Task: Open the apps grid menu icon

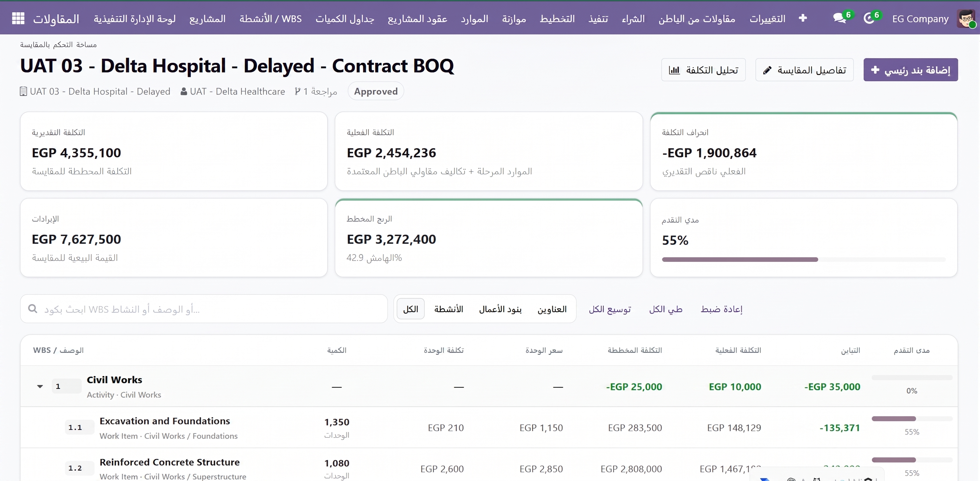Action: [x=18, y=18]
